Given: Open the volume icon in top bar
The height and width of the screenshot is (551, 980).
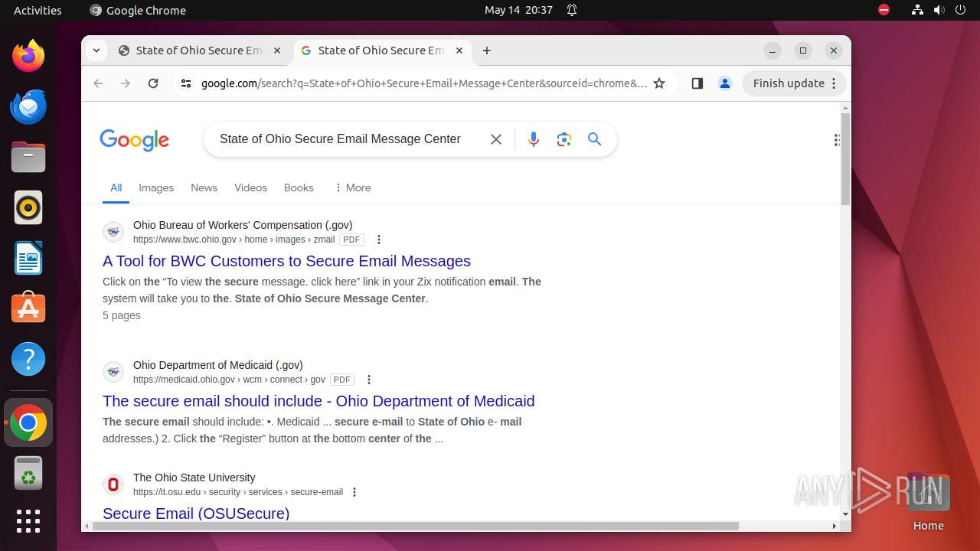Looking at the screenshot, I should [x=939, y=10].
